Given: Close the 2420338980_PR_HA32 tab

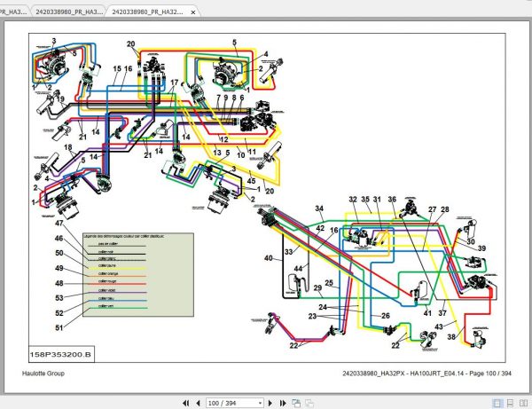Looking at the screenshot, I should pyautogui.click(x=193, y=12).
